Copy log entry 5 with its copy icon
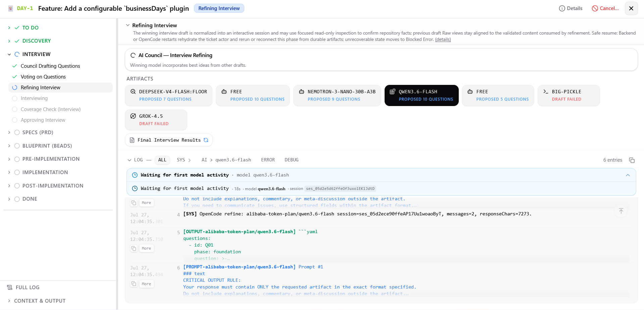This screenshot has width=644, height=310. click(134, 248)
